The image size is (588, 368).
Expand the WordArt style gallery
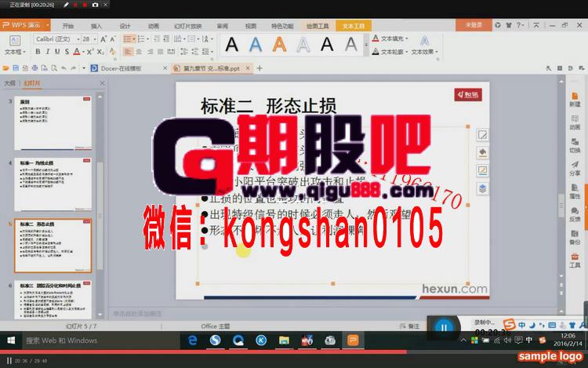(366, 45)
